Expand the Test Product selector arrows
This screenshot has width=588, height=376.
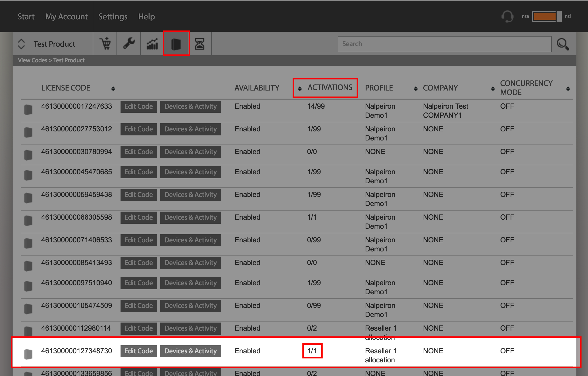pyautogui.click(x=21, y=44)
